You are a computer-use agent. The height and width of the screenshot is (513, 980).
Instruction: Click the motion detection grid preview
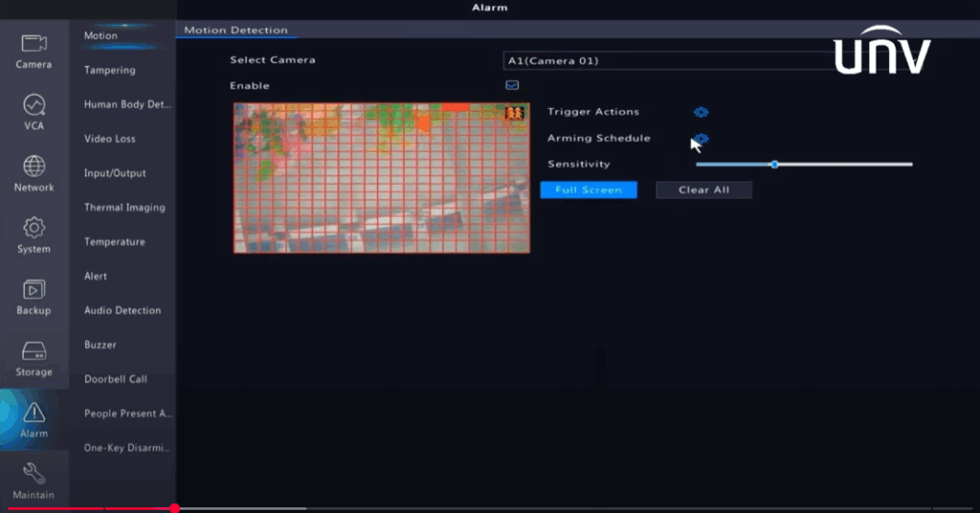coord(381,178)
